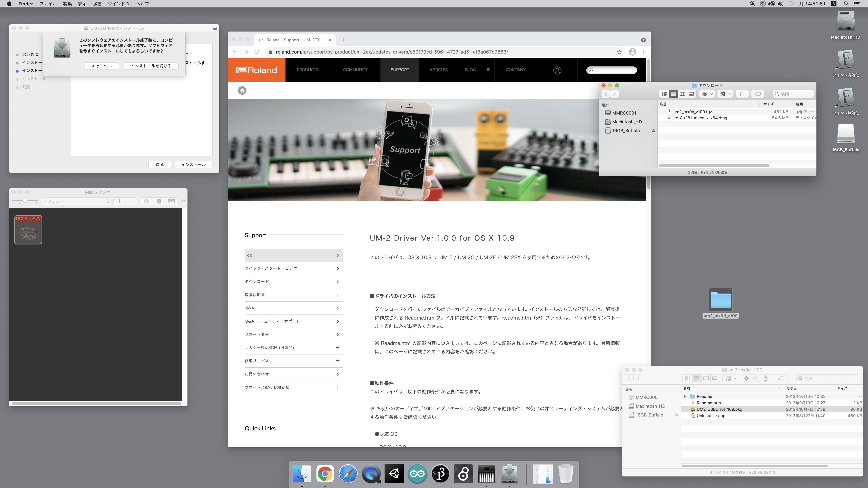Launch Unity from the Dock
Image resolution: width=868 pixels, height=488 pixels.
click(394, 474)
